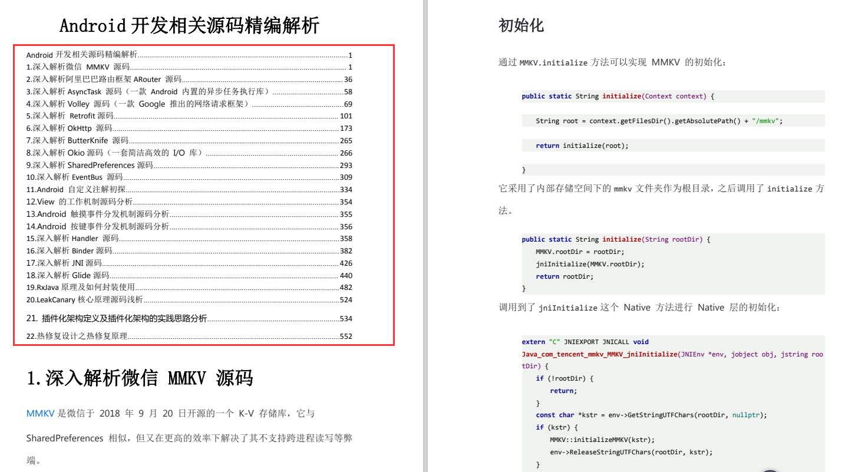Image resolution: width=868 pixels, height=472 pixels.
Task: Click text 'SharedPreferences 相似' in the left paragraph
Action: click(80, 438)
